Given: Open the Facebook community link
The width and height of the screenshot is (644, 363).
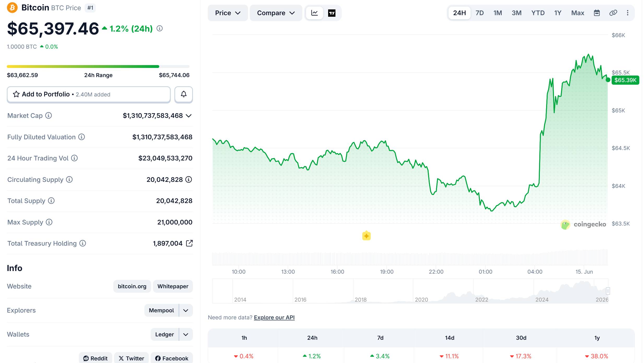Looking at the screenshot, I should click(172, 358).
